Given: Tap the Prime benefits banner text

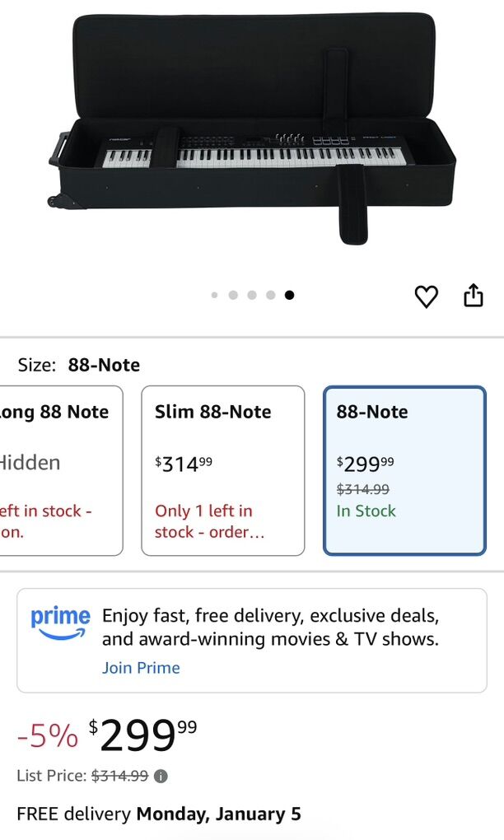Looking at the screenshot, I should [x=270, y=628].
